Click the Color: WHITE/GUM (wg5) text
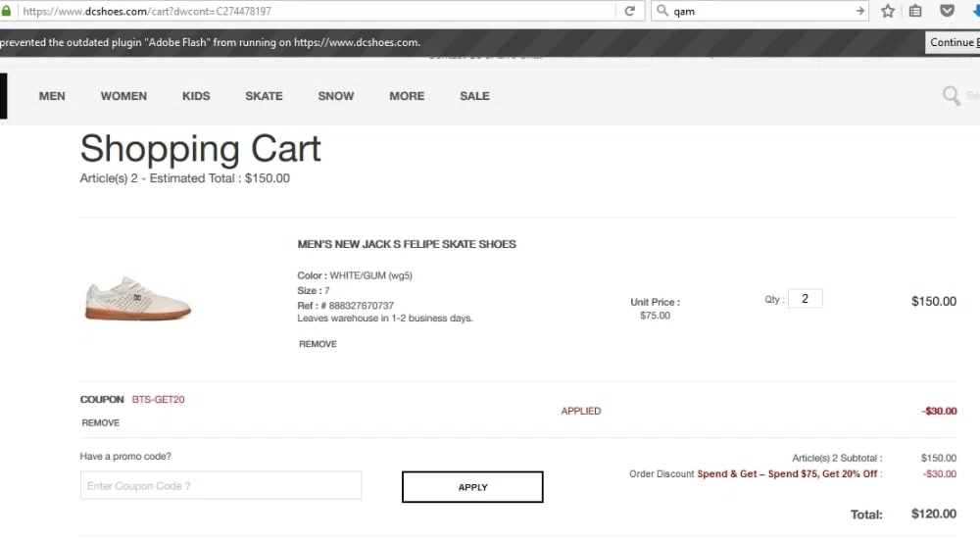This screenshot has height=541, width=980. click(x=355, y=275)
